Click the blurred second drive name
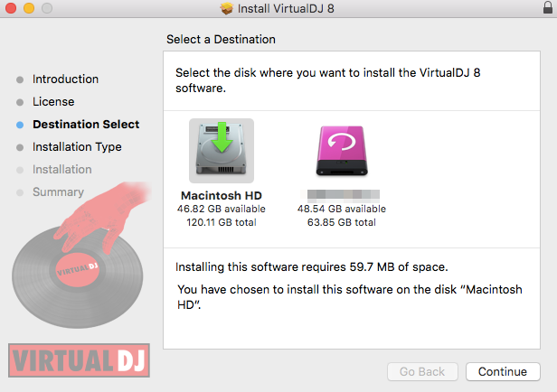This screenshot has height=392, width=557. tap(340, 195)
